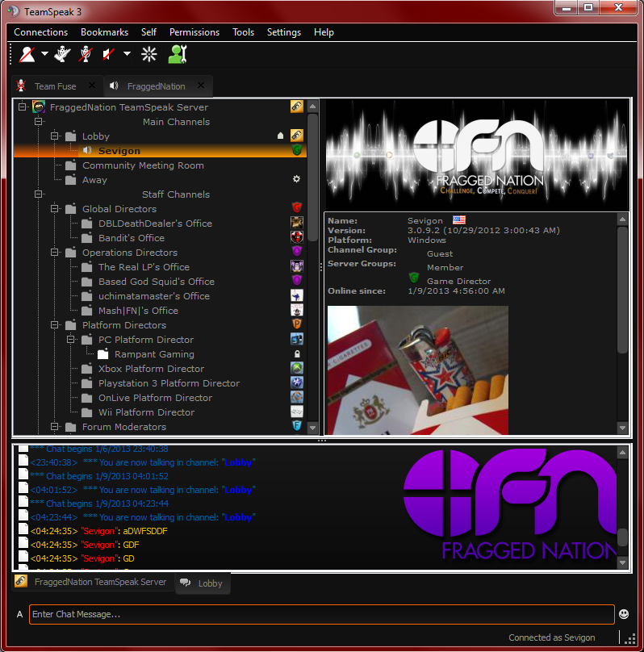644x652 pixels.
Task: Open Connections menu
Action: pyautogui.click(x=40, y=32)
